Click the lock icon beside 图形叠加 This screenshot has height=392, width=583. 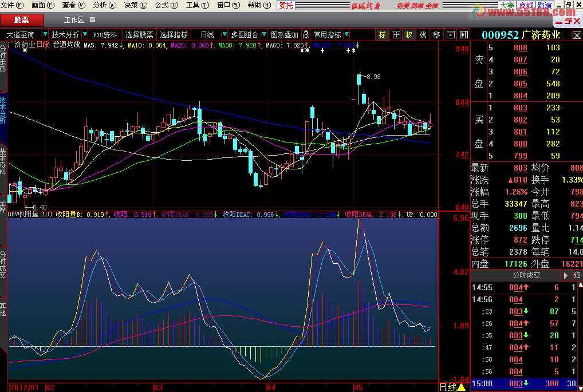tap(306, 35)
